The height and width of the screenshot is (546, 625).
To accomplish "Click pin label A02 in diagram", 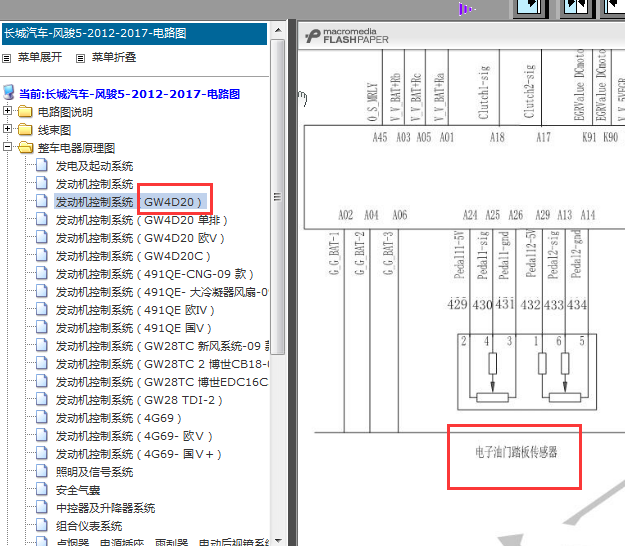I will tap(346, 216).
